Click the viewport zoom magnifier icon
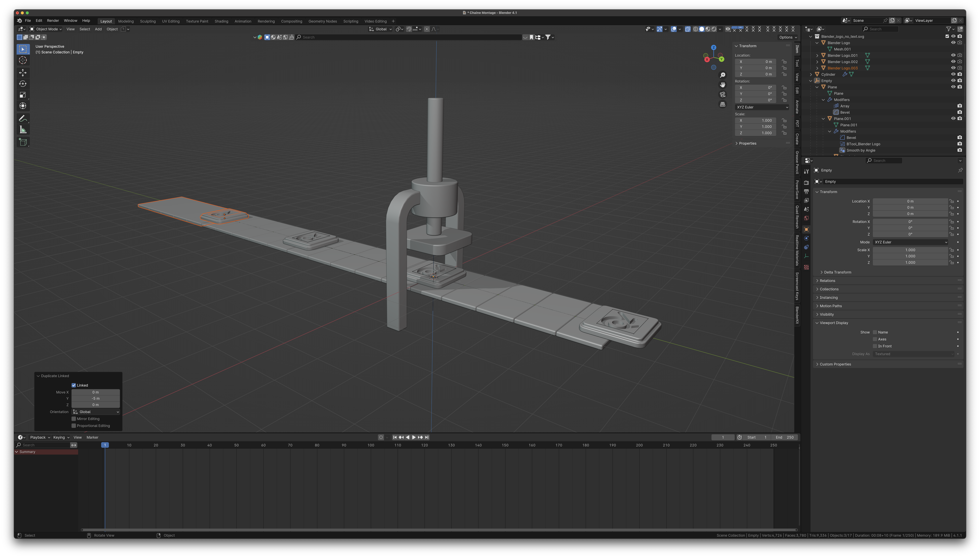The image size is (980, 557). coord(722,75)
